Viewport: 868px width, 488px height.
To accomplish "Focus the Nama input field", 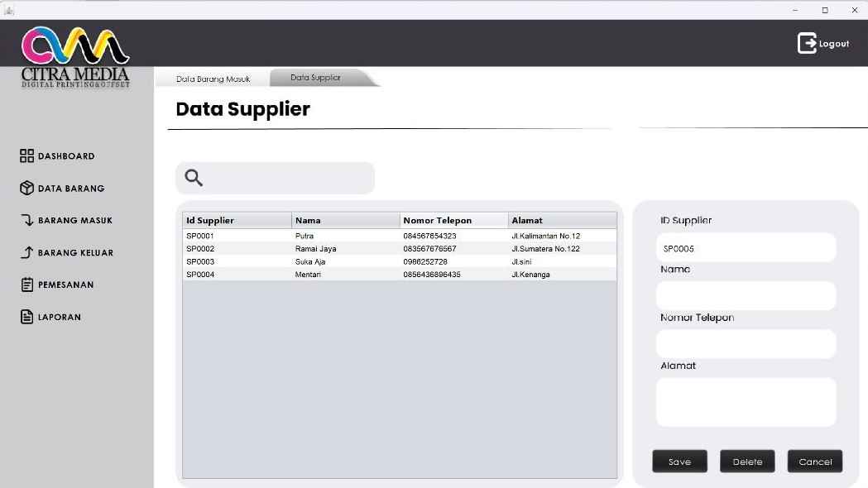I will (746, 295).
